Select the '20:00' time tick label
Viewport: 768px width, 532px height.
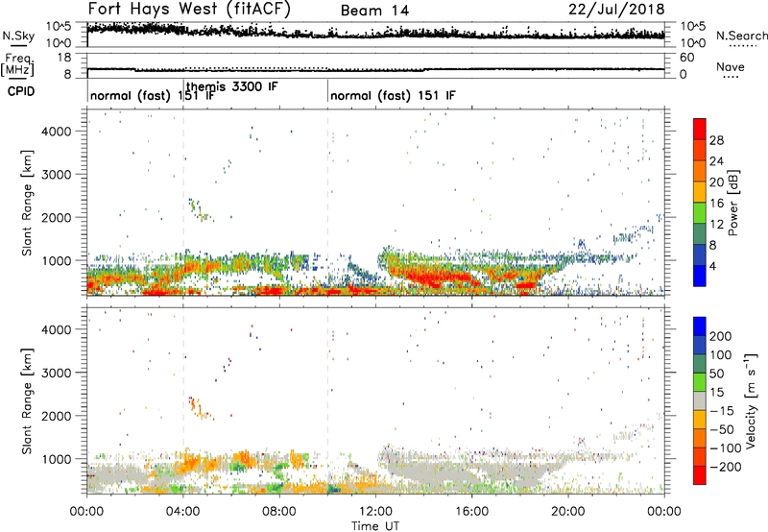click(568, 512)
